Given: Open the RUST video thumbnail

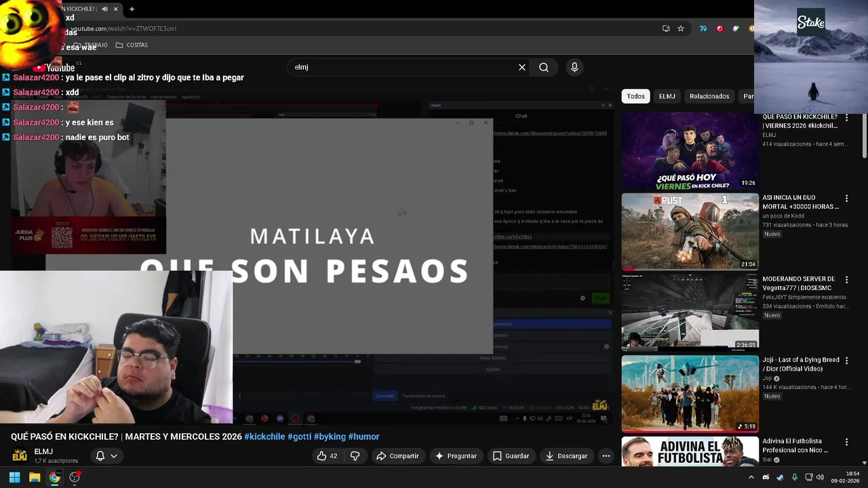Looking at the screenshot, I should click(x=690, y=231).
